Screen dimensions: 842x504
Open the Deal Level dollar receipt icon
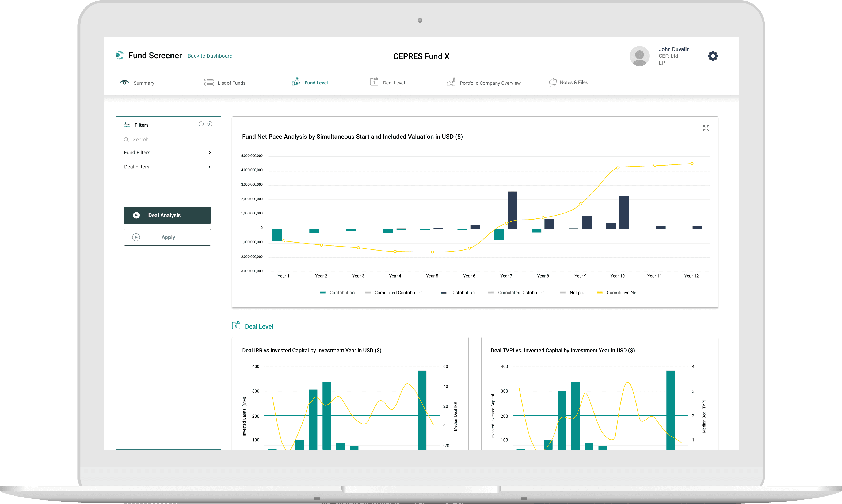[374, 82]
